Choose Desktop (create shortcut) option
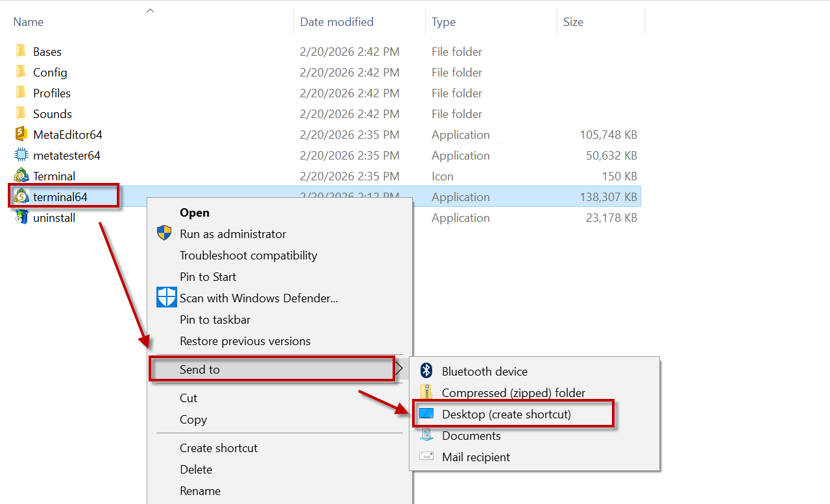Viewport: 830px width, 504px height. click(506, 414)
